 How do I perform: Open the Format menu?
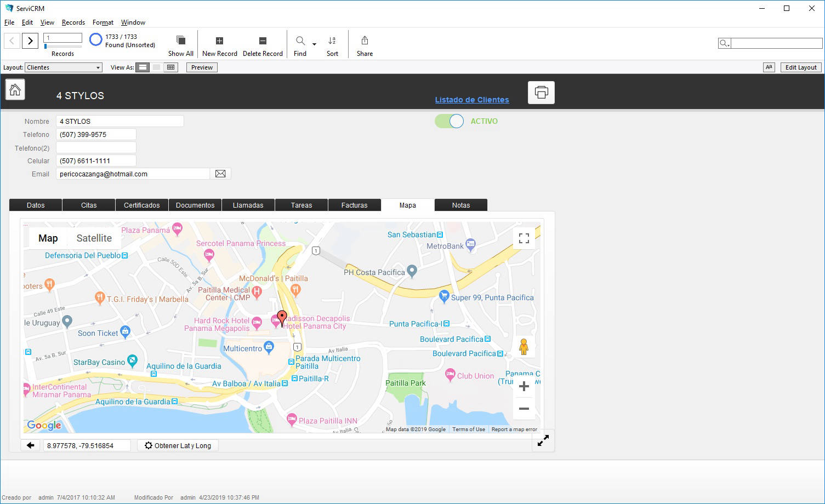tap(103, 22)
